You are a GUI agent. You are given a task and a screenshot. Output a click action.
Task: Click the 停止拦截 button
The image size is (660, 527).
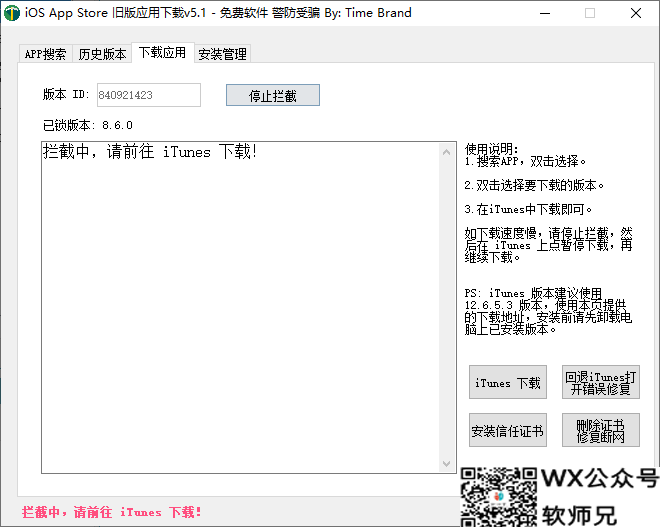(x=273, y=96)
